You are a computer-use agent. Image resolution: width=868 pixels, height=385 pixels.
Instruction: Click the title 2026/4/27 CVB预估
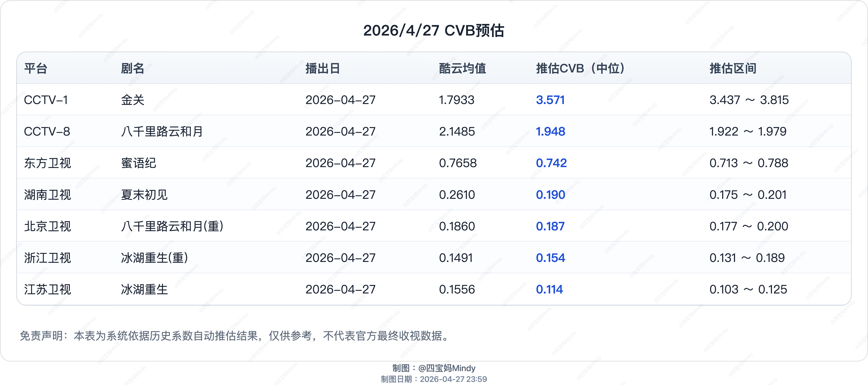click(434, 31)
